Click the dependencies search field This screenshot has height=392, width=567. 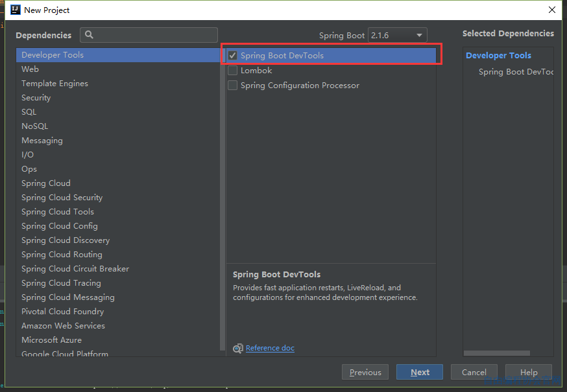pos(149,35)
